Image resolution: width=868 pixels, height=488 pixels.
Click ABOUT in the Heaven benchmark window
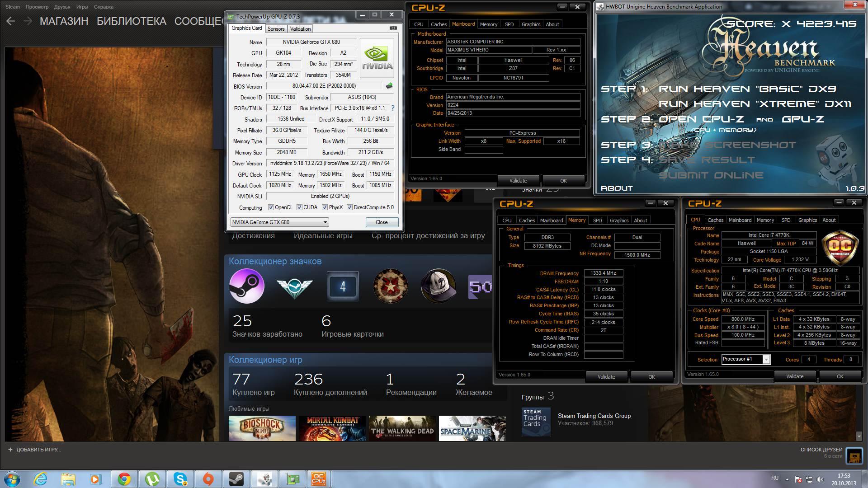point(617,188)
